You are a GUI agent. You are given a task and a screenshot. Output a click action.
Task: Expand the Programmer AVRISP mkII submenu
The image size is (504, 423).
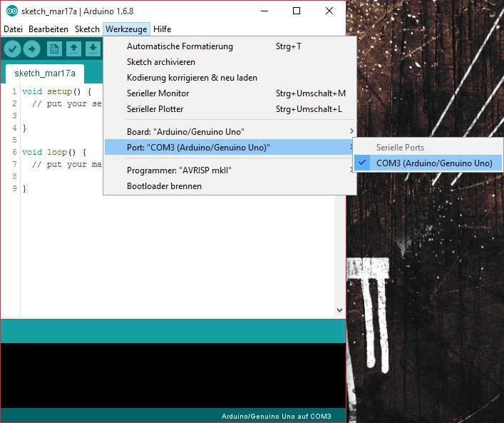click(230, 170)
